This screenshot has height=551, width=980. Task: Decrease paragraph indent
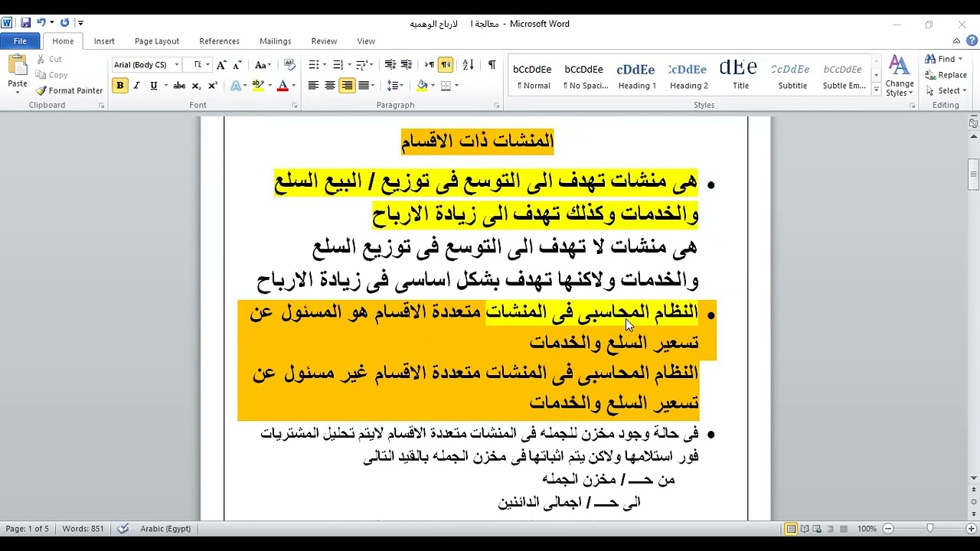390,65
